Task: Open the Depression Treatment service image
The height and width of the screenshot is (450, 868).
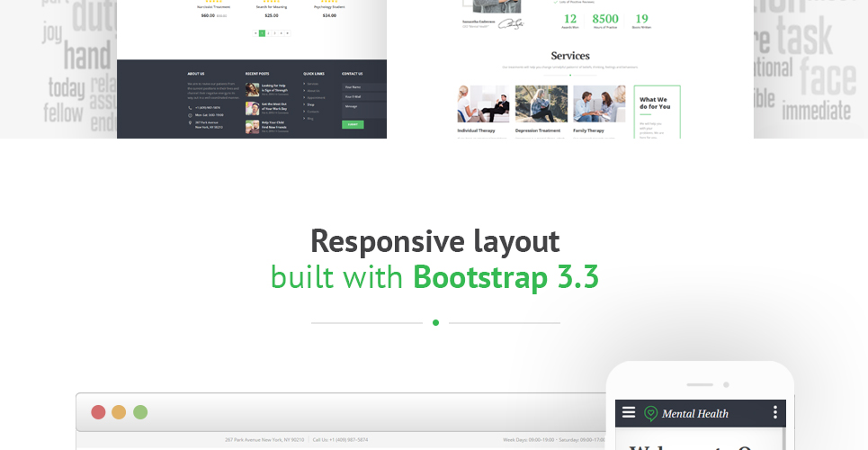Action: [x=541, y=103]
